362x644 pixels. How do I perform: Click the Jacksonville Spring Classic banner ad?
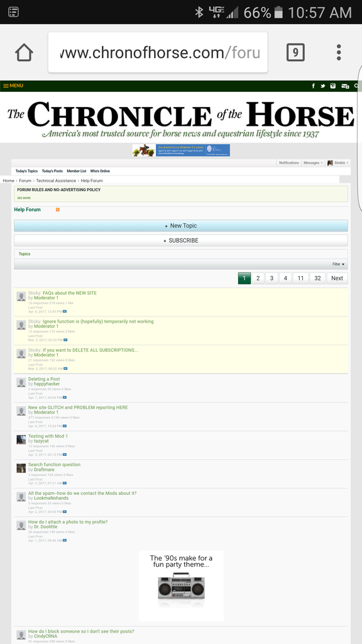pyautogui.click(x=181, y=150)
